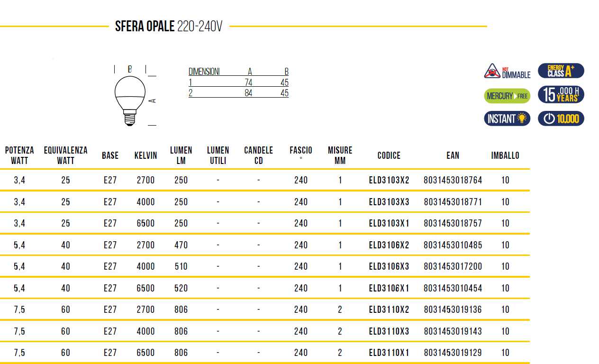Click the Potenza Watt column header
Screen dimensions: 599x364
click(x=19, y=155)
